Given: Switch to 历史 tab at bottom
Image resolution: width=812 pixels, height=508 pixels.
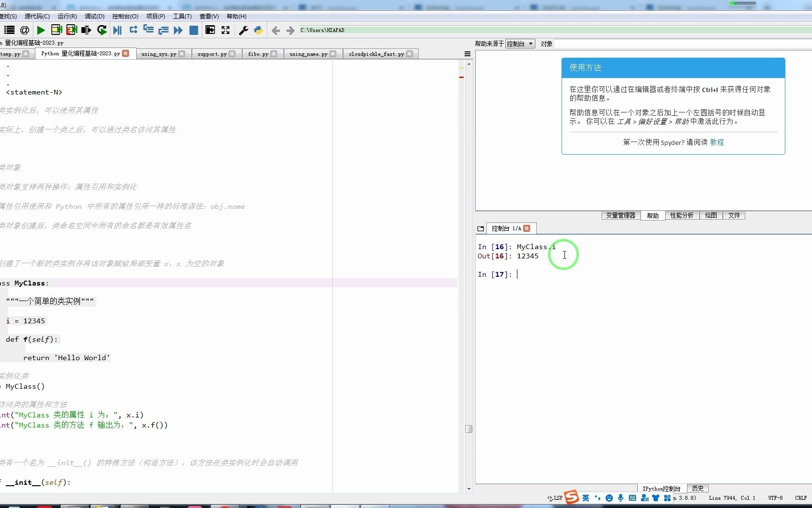Looking at the screenshot, I should (x=698, y=488).
